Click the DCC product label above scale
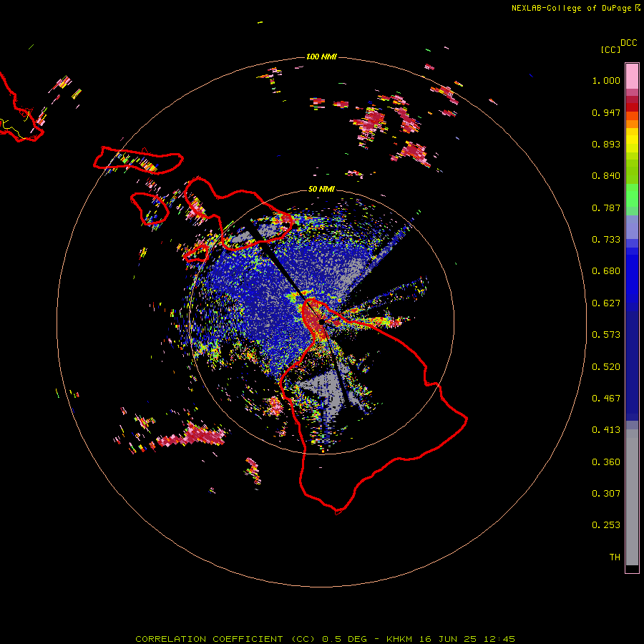This screenshot has width=644, height=644. (x=628, y=43)
